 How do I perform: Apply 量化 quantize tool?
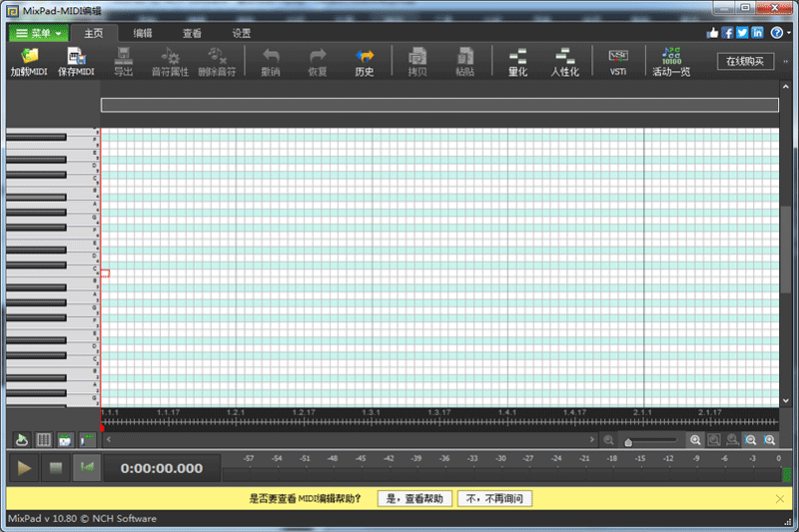(x=517, y=62)
